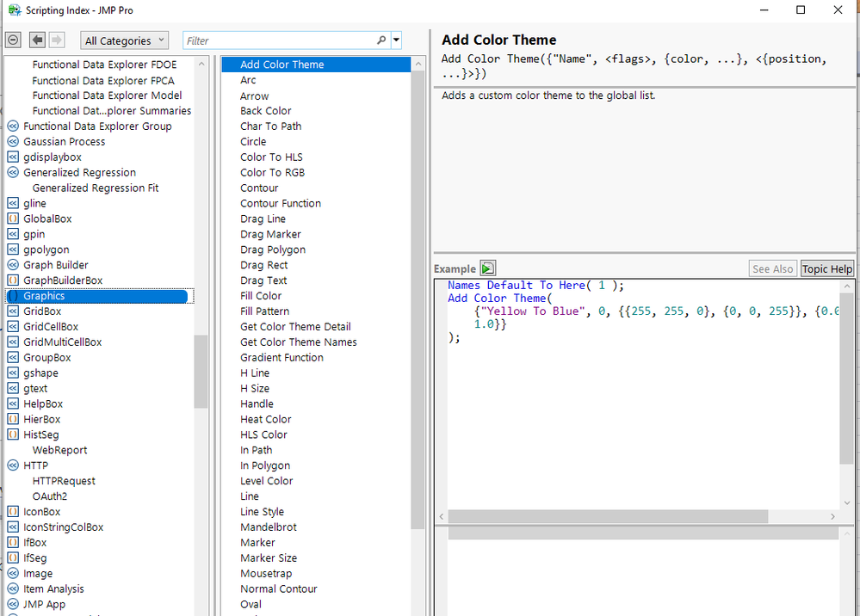Viewport: 860px width, 616px height.
Task: Select Color To HLS function
Action: tap(271, 157)
